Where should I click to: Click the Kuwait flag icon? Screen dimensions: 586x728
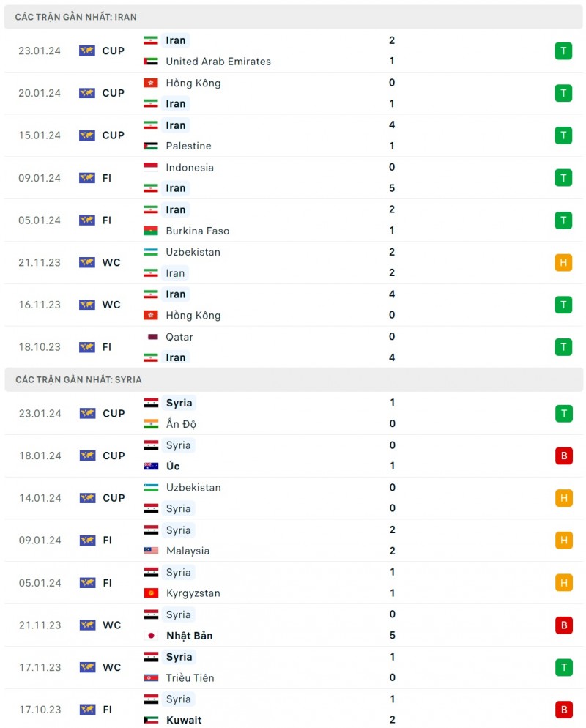(151, 720)
